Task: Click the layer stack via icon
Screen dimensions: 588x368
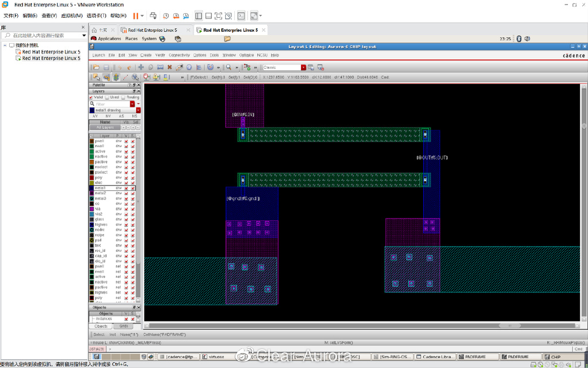Action: 116,77
